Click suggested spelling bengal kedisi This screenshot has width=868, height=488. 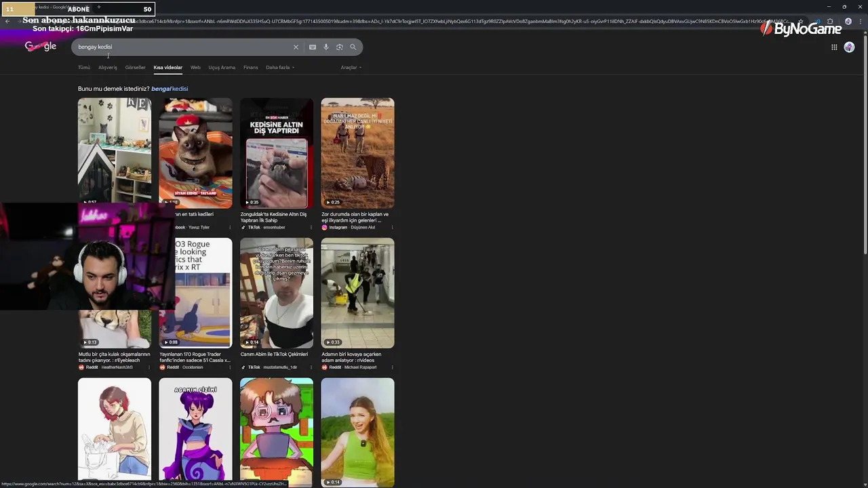pyautogui.click(x=170, y=89)
